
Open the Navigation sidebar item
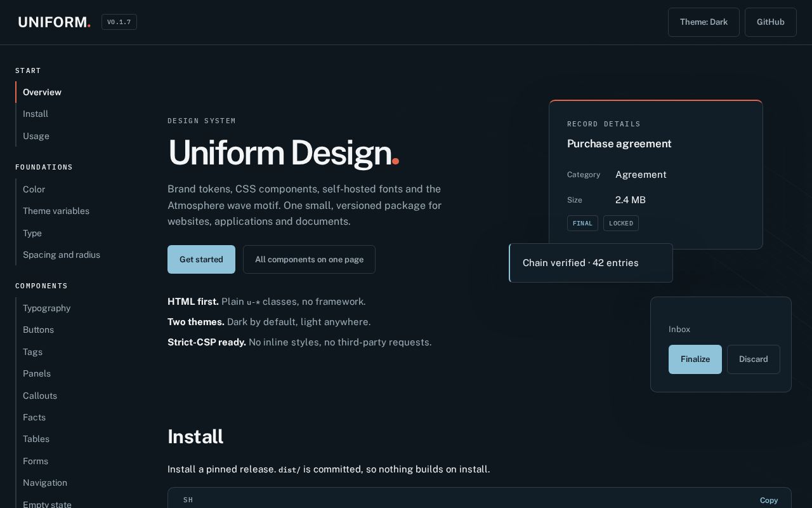click(x=45, y=483)
